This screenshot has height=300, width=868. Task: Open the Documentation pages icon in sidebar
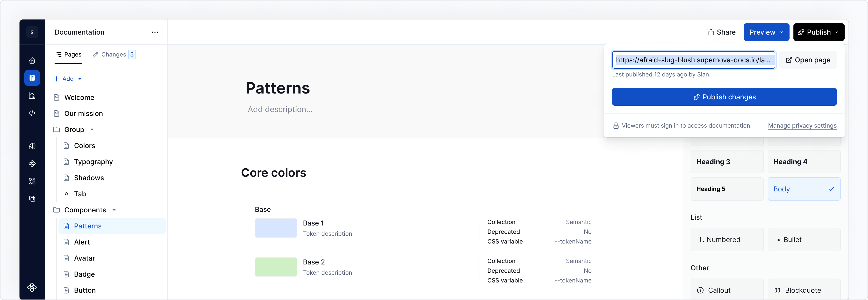[32, 78]
